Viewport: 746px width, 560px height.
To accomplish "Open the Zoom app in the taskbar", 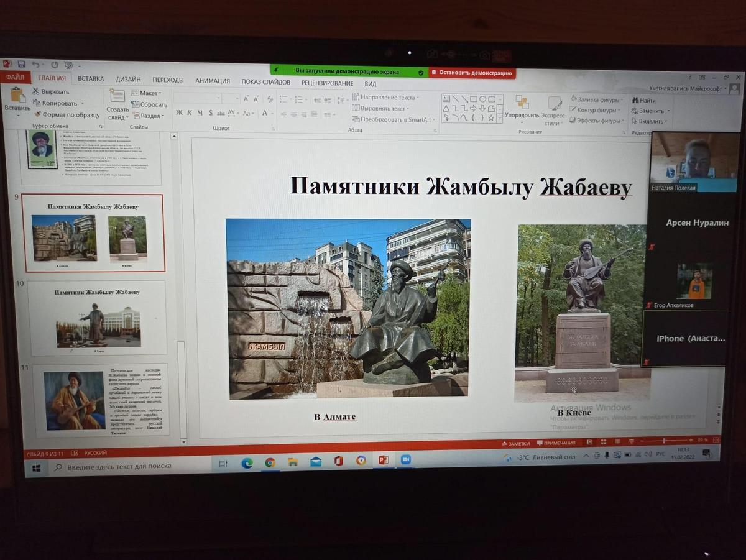I will 405,460.
